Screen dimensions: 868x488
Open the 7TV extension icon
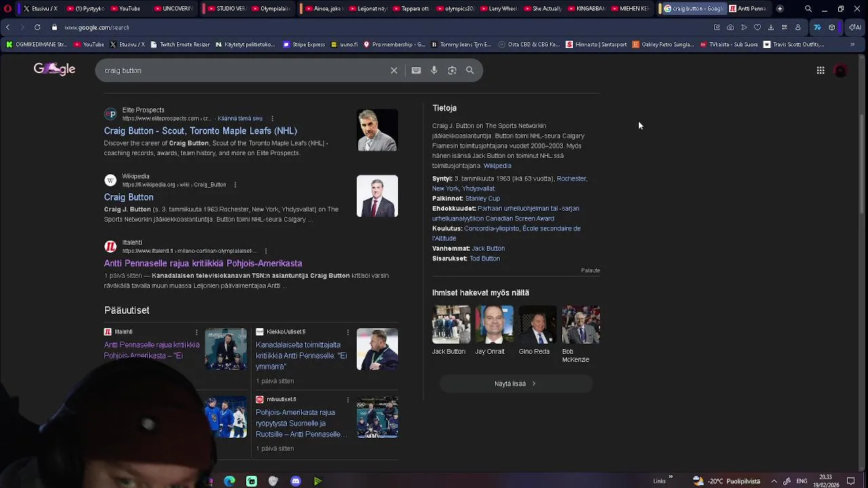point(817,27)
